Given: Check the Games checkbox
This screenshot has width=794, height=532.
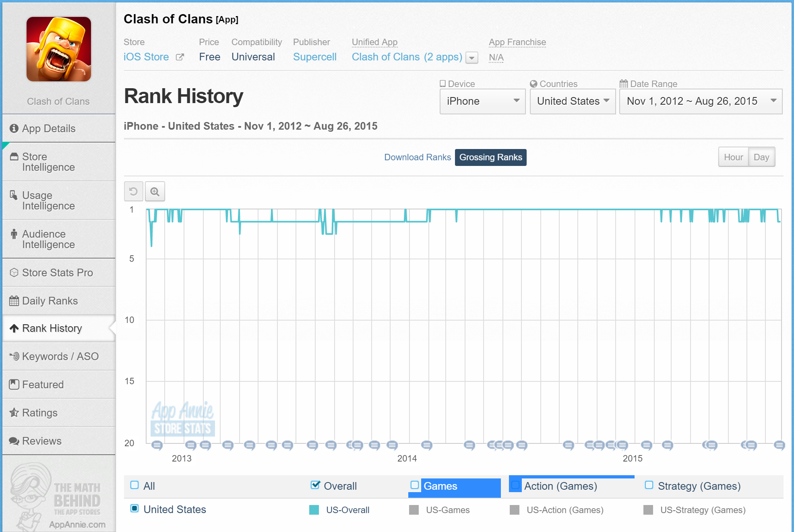Looking at the screenshot, I should tap(415, 485).
